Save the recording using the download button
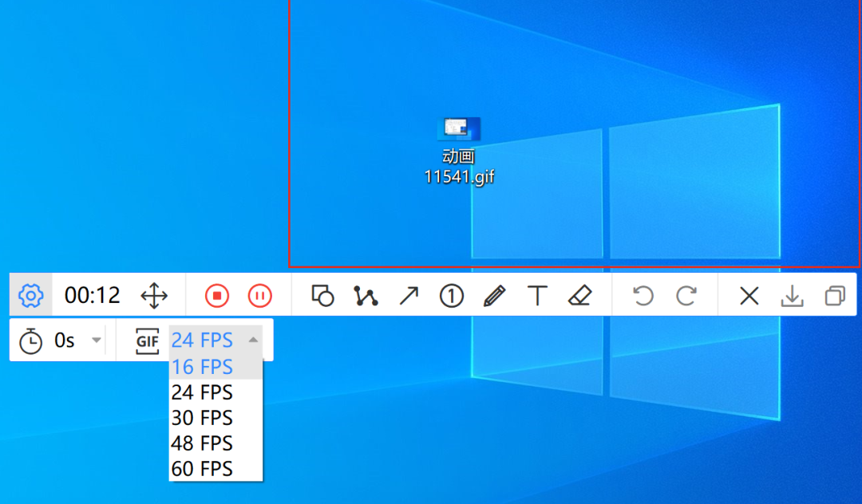This screenshot has height=504, width=862. (x=792, y=295)
